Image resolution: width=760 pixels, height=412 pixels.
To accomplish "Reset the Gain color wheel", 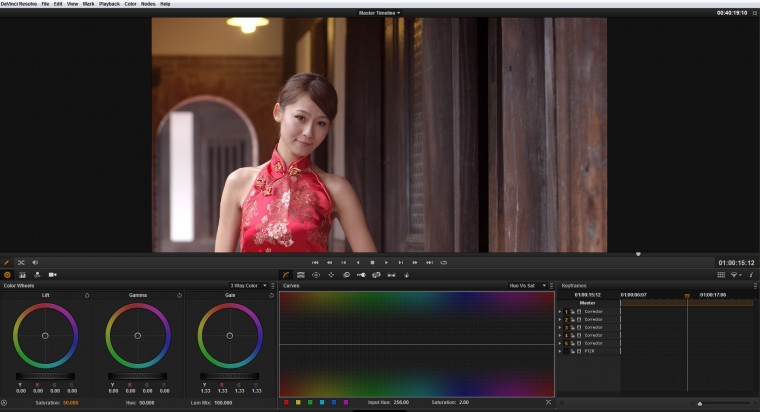I will (271, 295).
